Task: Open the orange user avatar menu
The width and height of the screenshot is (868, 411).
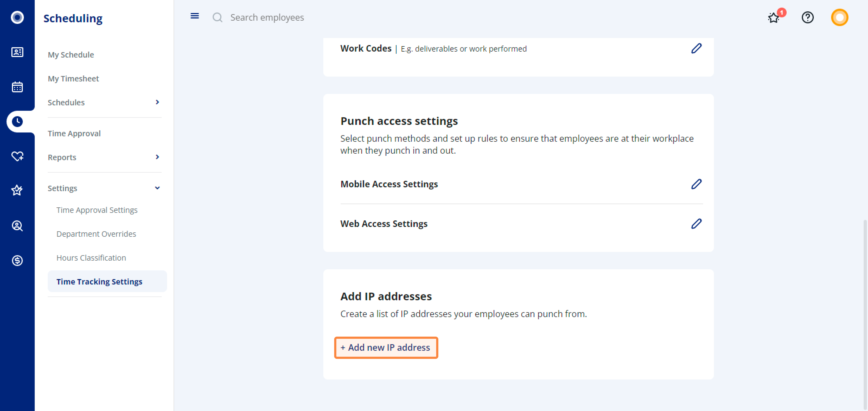Action: (x=839, y=17)
